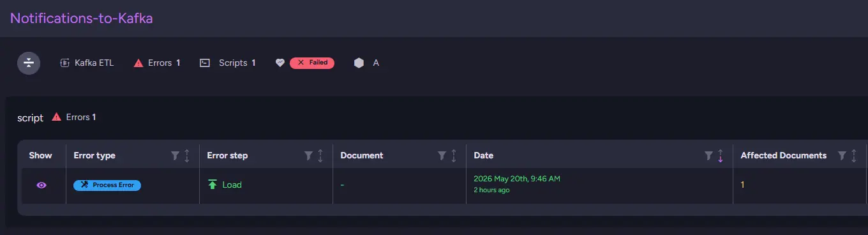Click node label A
The height and width of the screenshot is (235, 868).
(376, 63)
